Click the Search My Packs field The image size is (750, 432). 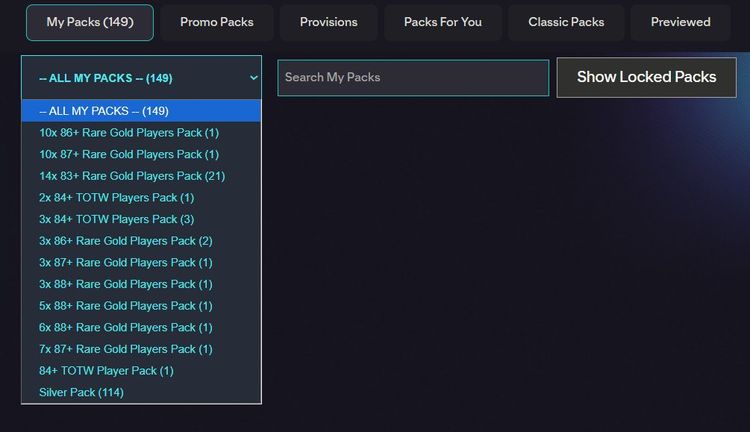[x=413, y=77]
